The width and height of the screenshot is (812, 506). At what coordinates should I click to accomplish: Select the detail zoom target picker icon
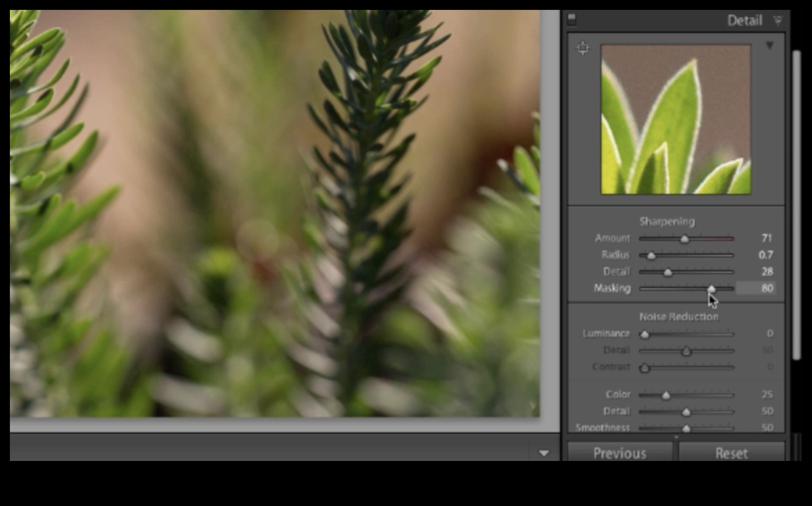point(583,48)
